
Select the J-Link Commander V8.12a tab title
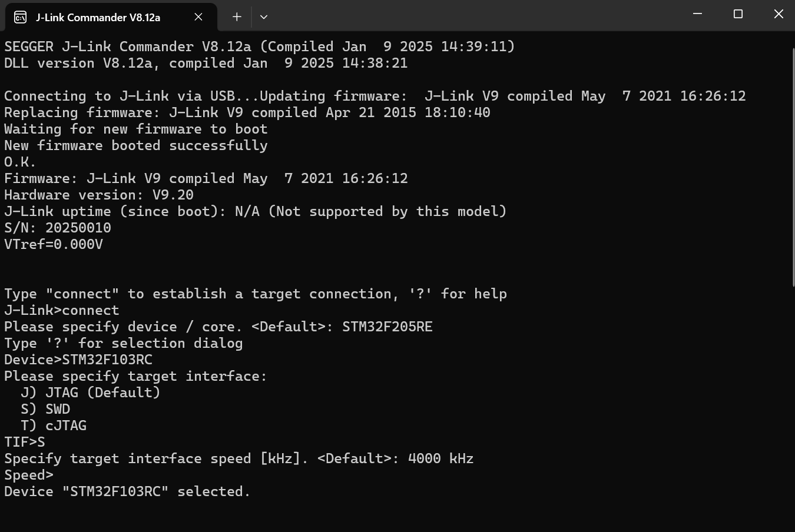pyautogui.click(x=98, y=17)
